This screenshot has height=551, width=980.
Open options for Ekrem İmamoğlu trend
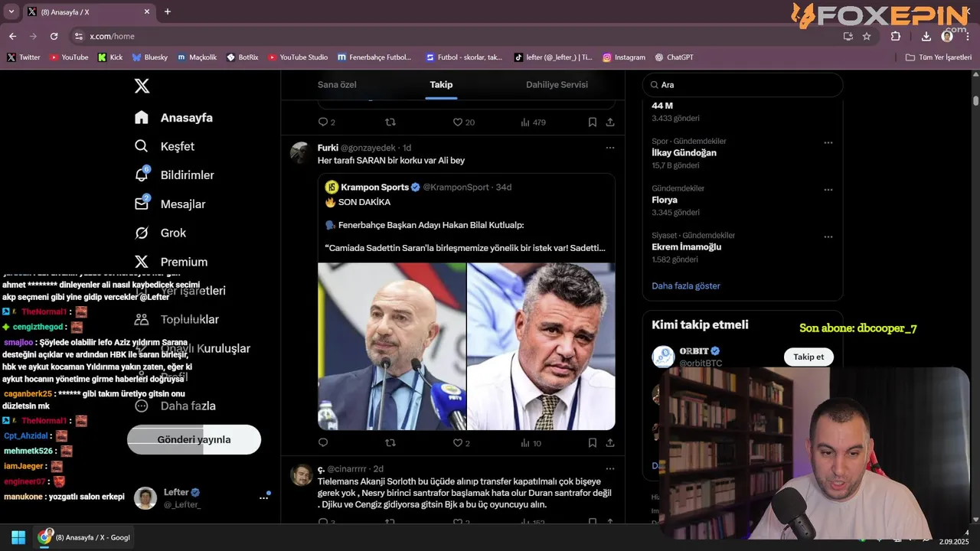click(828, 236)
